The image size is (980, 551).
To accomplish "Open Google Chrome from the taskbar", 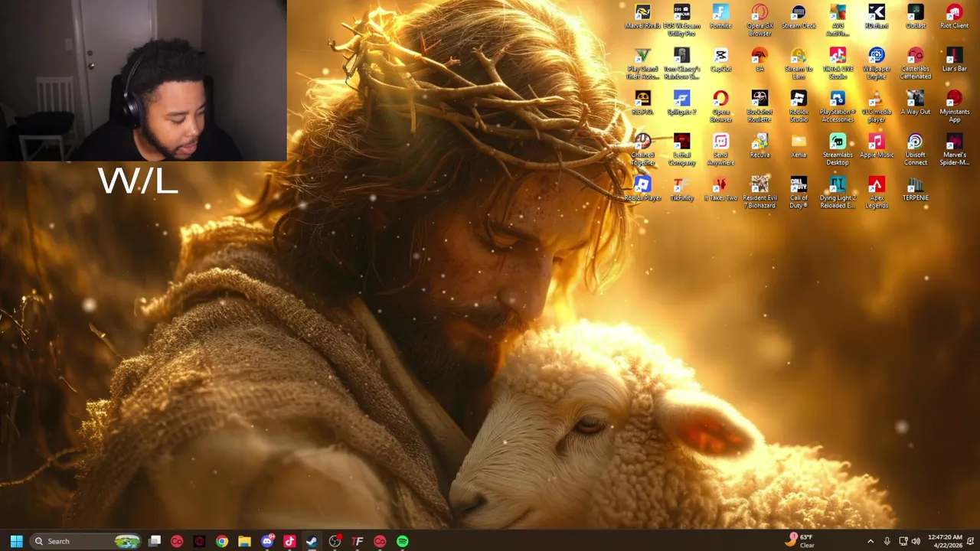I will (x=222, y=541).
